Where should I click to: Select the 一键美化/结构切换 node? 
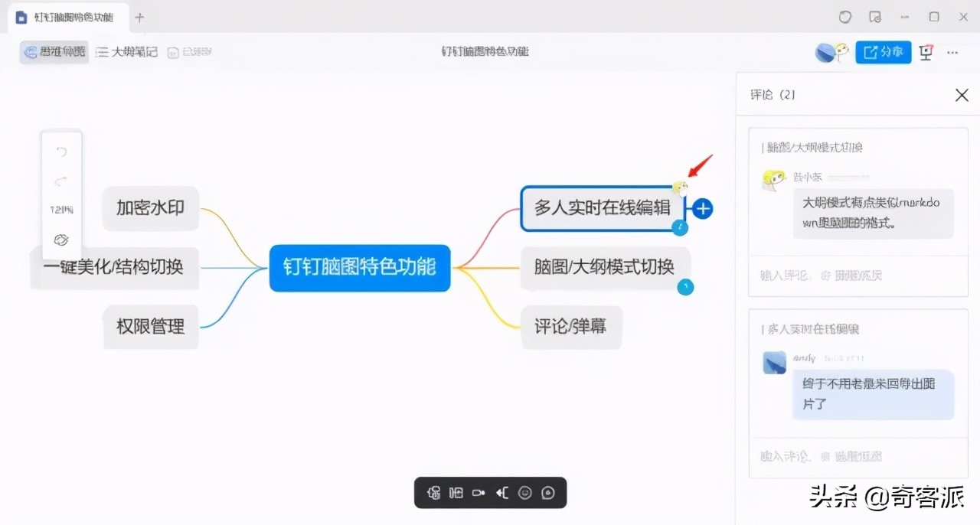pos(113,267)
